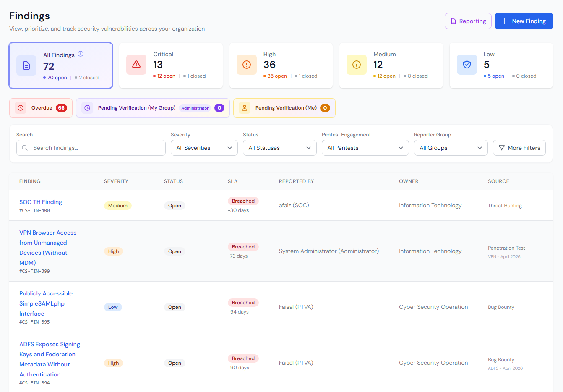Select the Medium findings summary card
Viewport: 563px width, 392px height.
[391, 65]
